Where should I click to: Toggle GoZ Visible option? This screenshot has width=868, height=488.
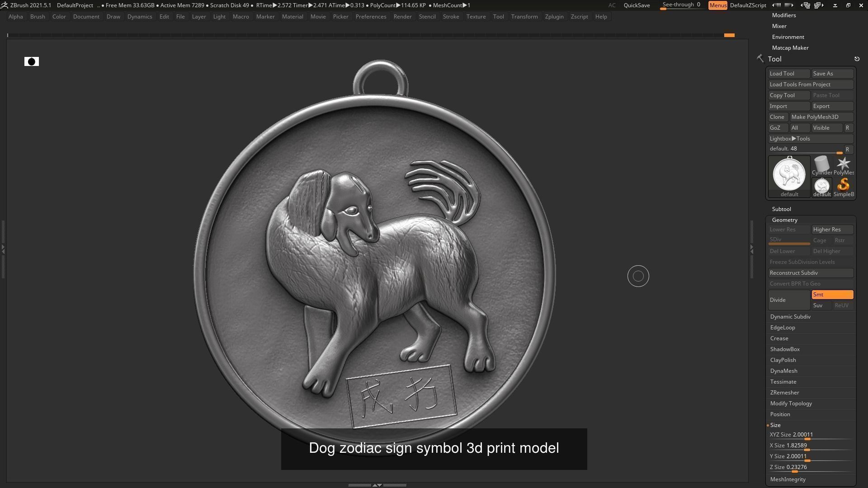click(827, 128)
